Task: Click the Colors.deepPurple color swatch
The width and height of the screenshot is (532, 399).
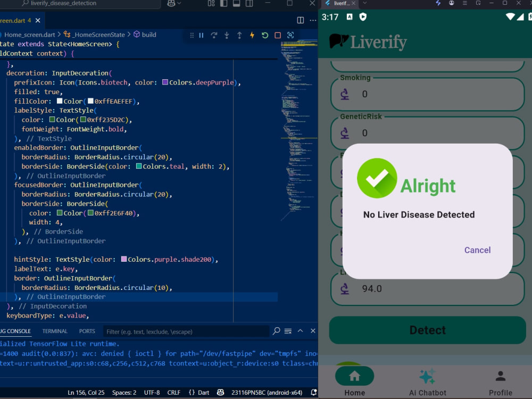Action: (165, 82)
